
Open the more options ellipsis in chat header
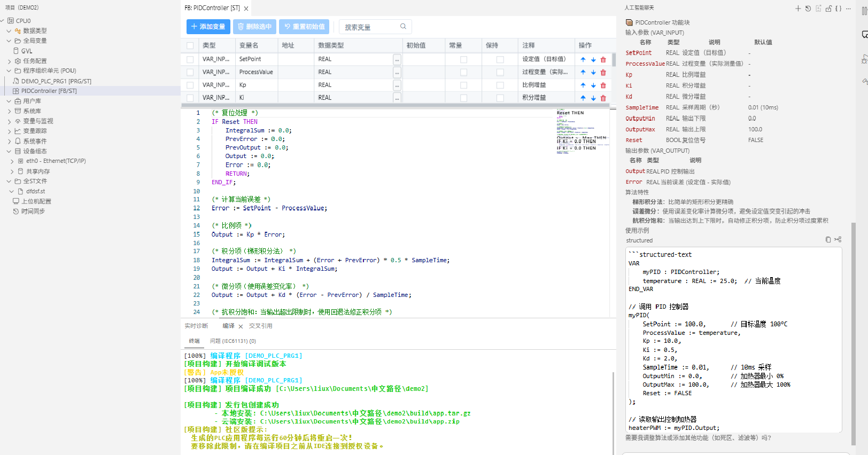(848, 9)
